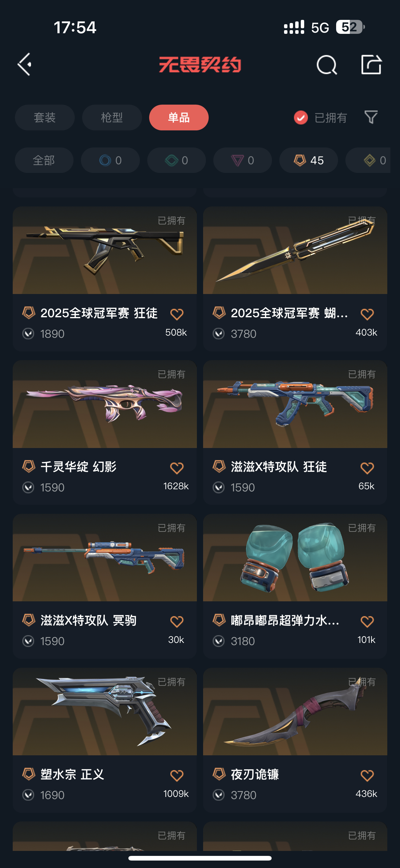Toggle the 已拥有 owned checkbox
Screen dimensions: 400x868
(301, 118)
